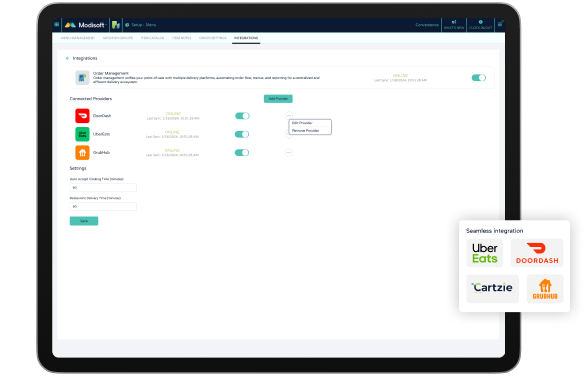587x376 pixels.
Task: Open the GrubHub row more options
Action: click(289, 153)
